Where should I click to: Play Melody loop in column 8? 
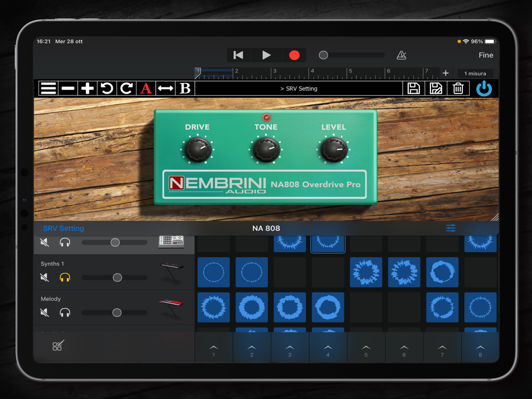(480, 307)
